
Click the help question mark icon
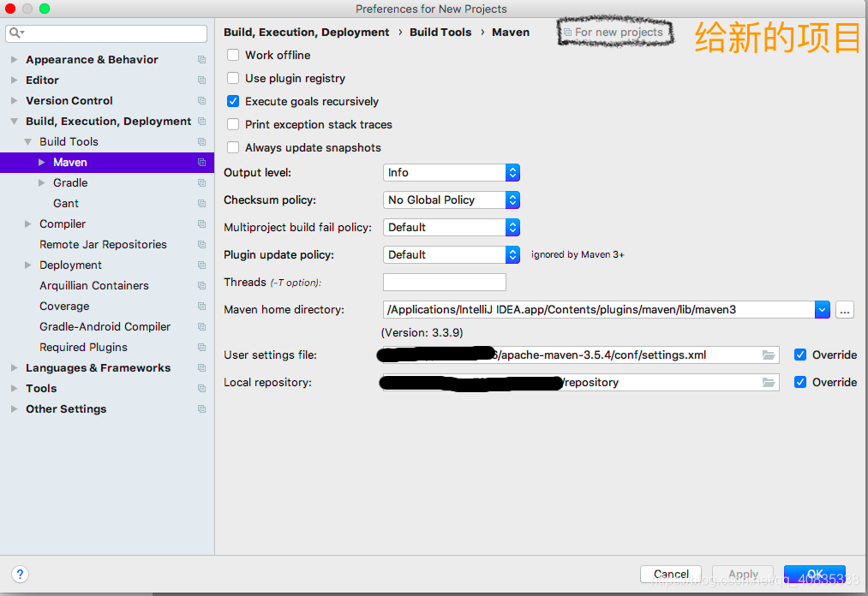point(20,574)
